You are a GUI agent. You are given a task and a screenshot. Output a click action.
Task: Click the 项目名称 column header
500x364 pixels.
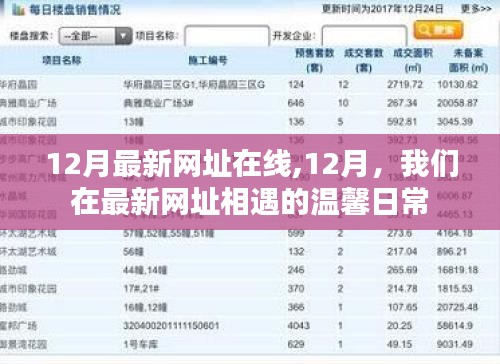click(x=62, y=60)
